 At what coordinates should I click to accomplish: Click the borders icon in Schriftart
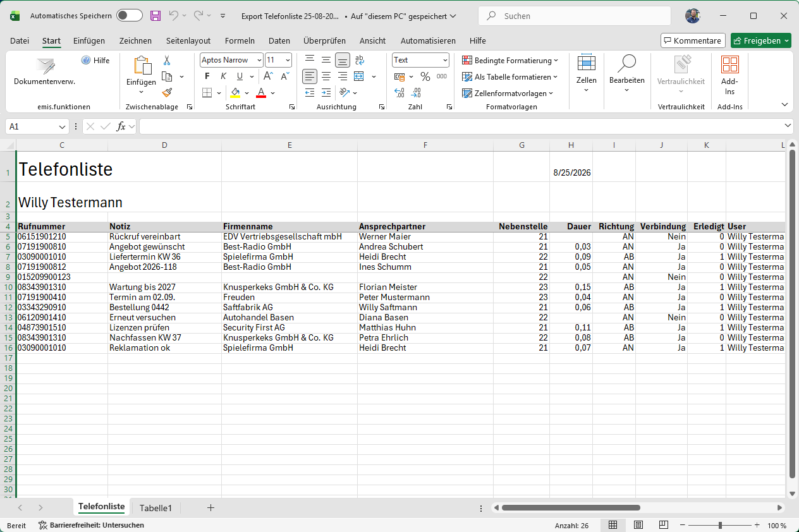pyautogui.click(x=207, y=92)
